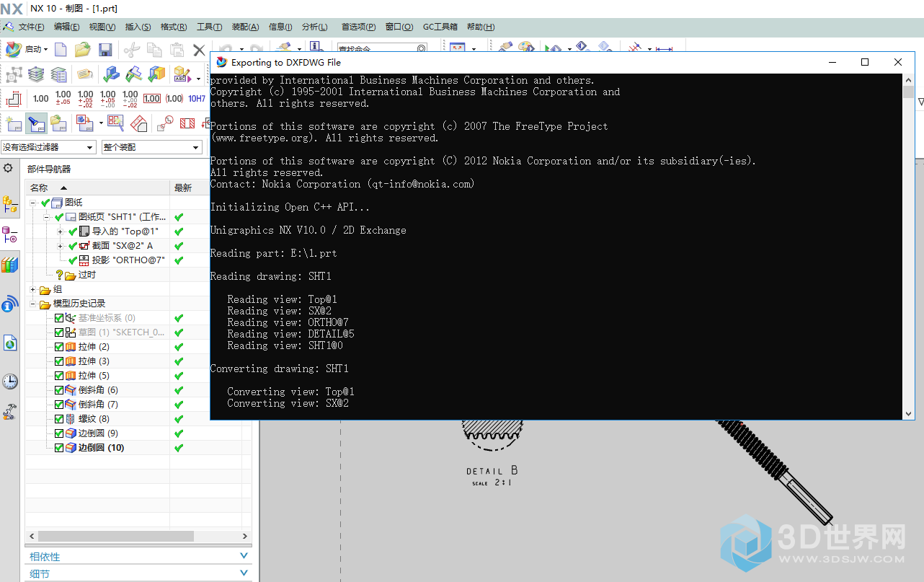Click the rapid dimension icon
The height and width of the screenshot is (582, 924).
pos(13,99)
